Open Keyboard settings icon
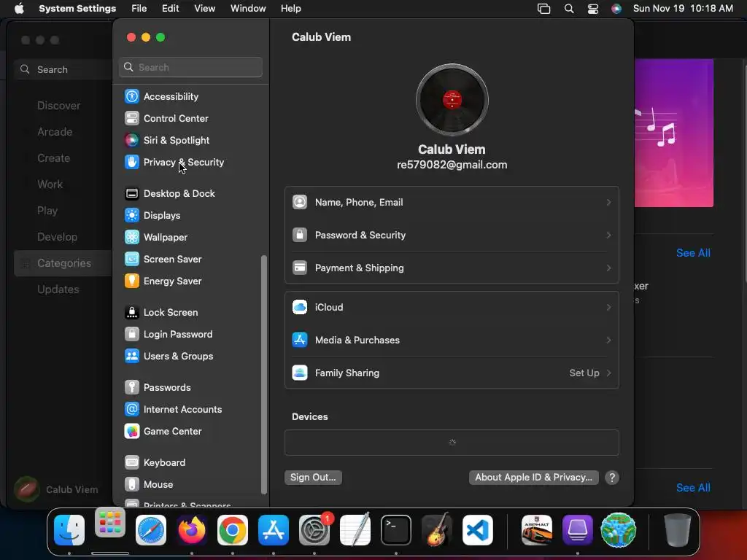 [x=132, y=462]
